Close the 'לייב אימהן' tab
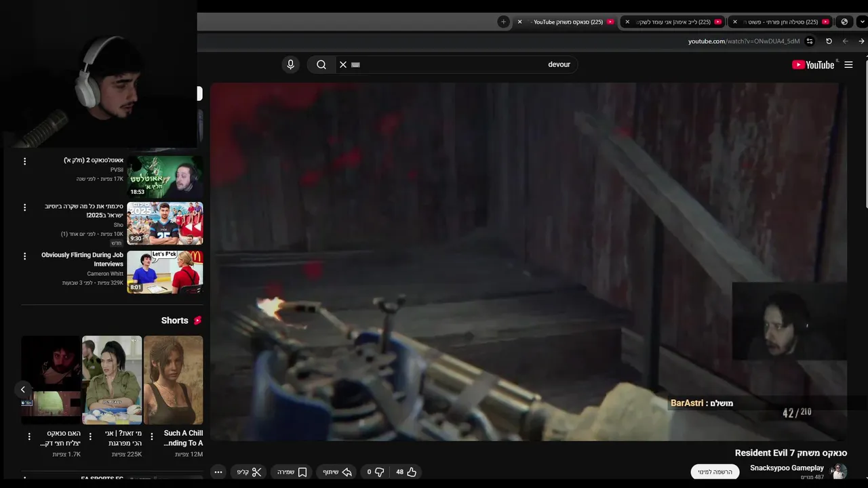 point(627,22)
